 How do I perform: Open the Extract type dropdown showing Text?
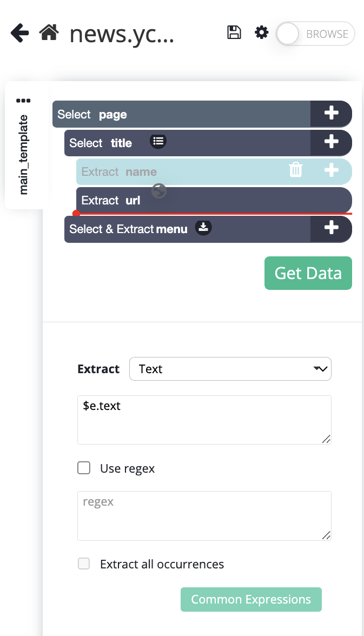coord(230,369)
